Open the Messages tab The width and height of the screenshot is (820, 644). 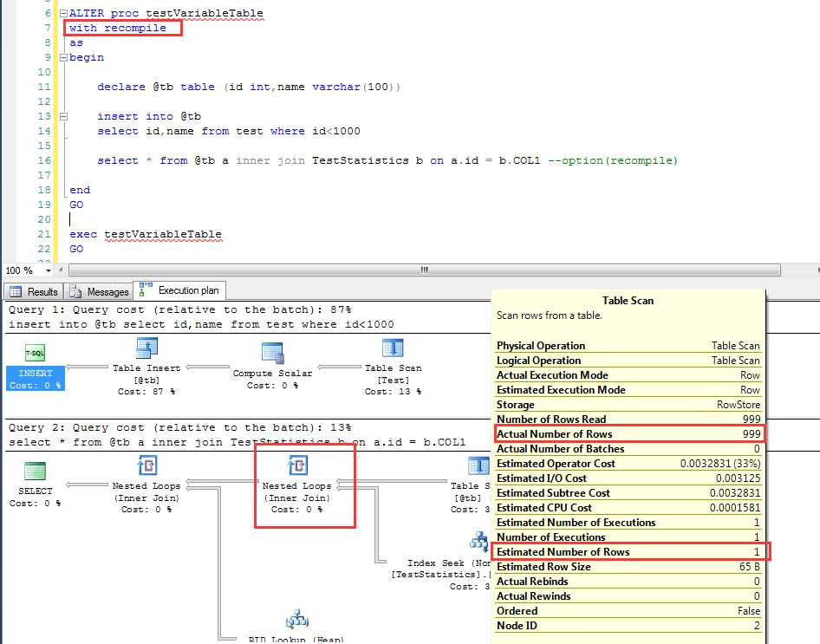[x=100, y=292]
